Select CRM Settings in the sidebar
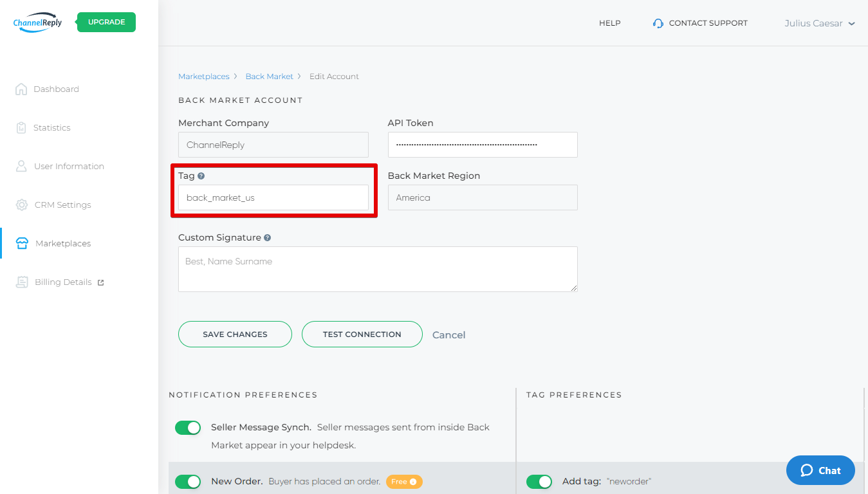 pos(62,205)
